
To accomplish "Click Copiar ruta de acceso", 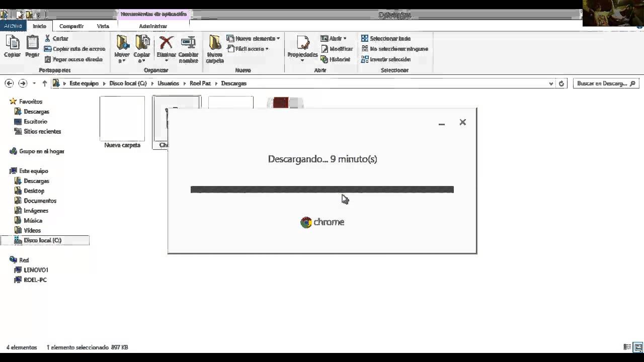I will point(74,49).
